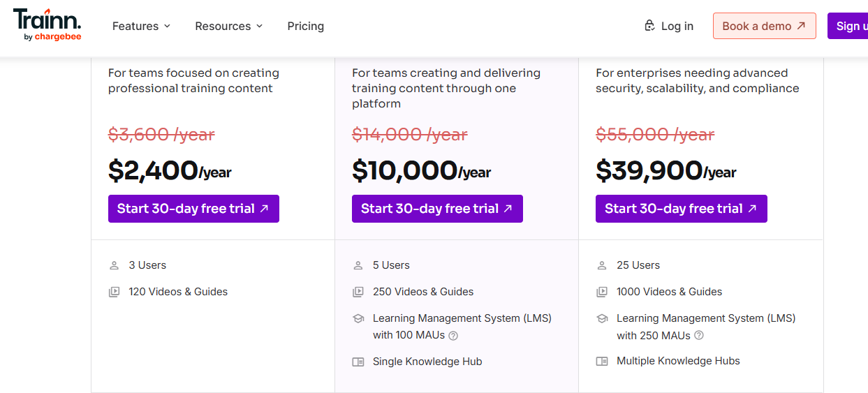Click the Single Knowledge Hub icon
The width and height of the screenshot is (868, 393).
click(x=358, y=362)
